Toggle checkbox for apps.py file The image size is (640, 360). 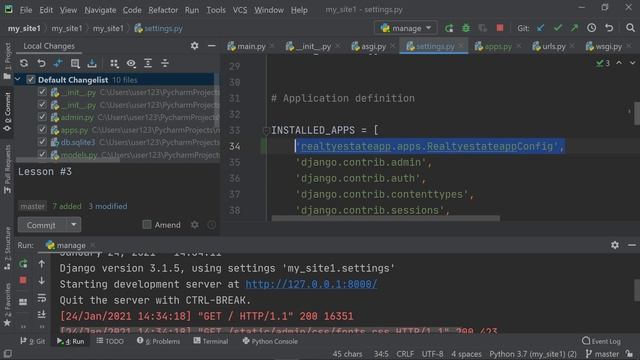(x=42, y=129)
